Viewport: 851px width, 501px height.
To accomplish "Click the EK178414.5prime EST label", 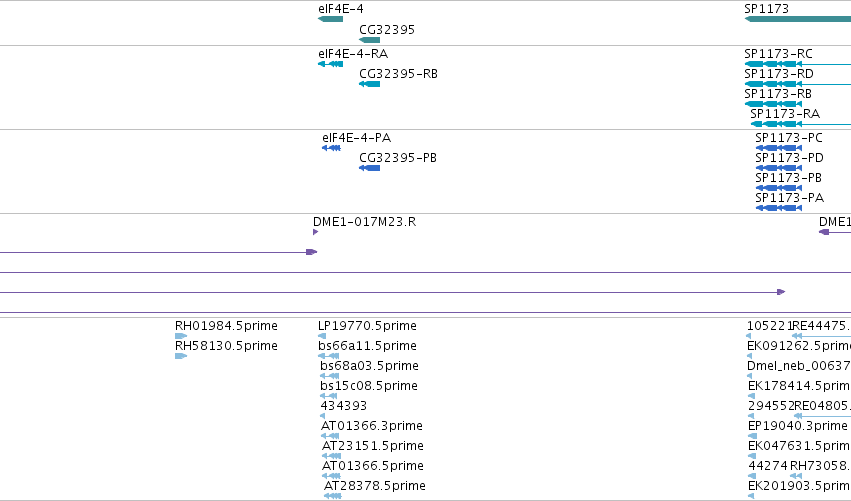I will (799, 386).
